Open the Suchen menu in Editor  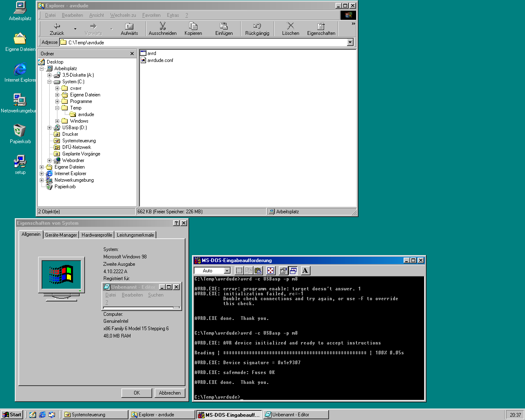[156, 295]
